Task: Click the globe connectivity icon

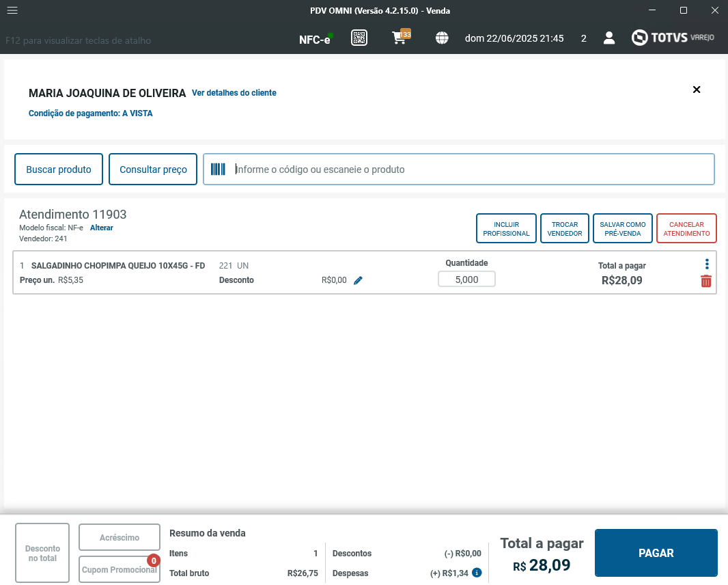Action: click(442, 38)
